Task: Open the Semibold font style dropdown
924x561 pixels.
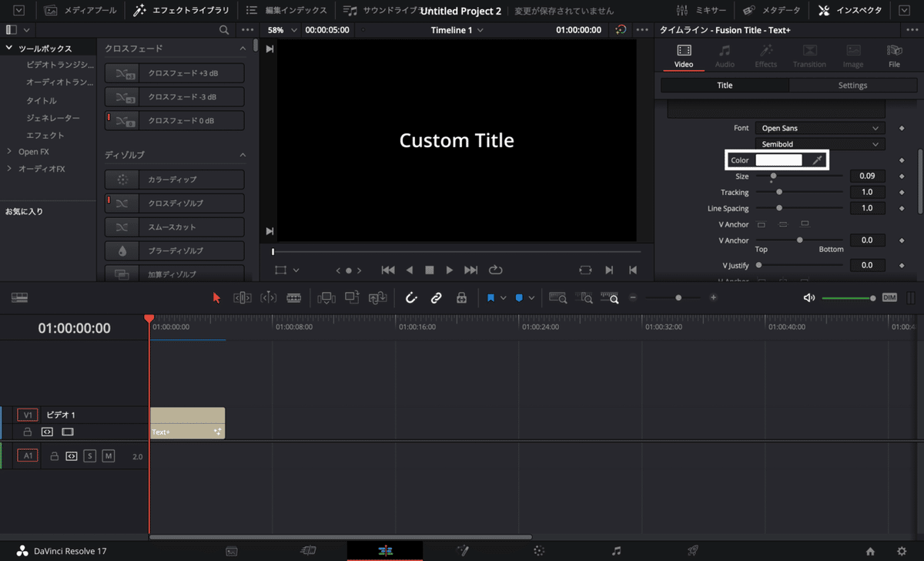Action: (x=819, y=144)
